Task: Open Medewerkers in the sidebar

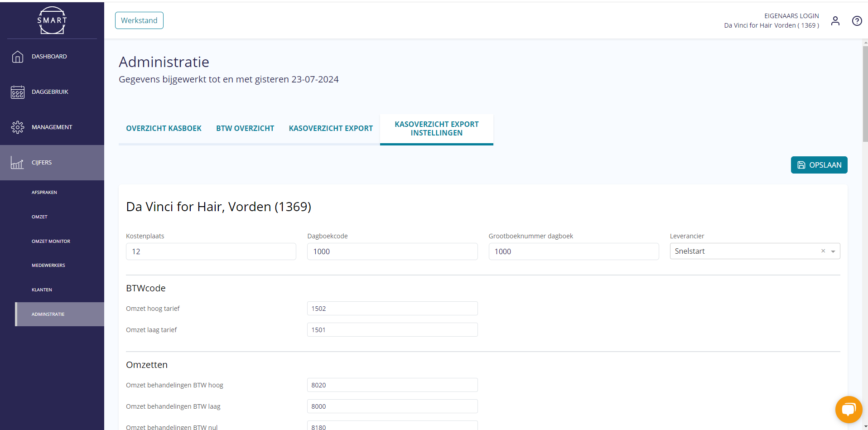Action: 48,266
